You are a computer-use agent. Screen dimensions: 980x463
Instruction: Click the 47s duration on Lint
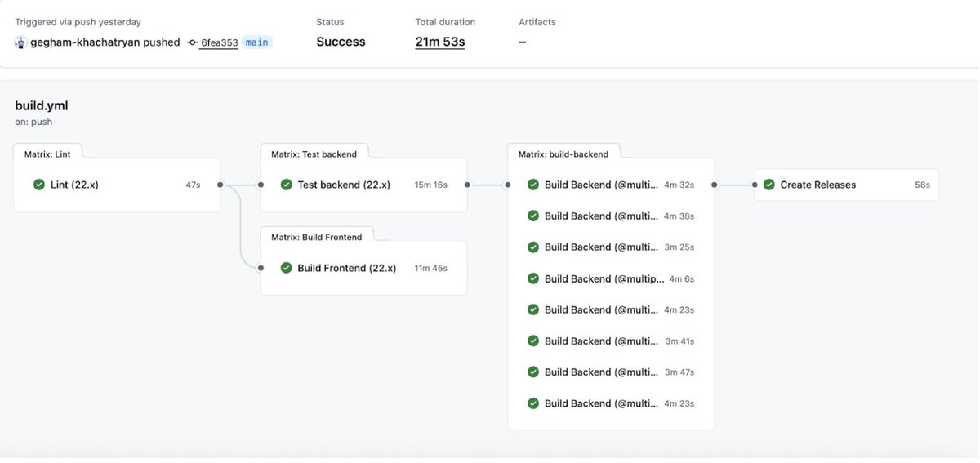193,185
